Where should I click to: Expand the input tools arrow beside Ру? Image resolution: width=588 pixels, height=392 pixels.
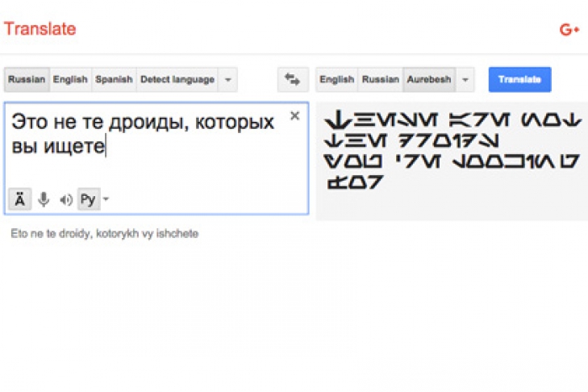pos(106,199)
